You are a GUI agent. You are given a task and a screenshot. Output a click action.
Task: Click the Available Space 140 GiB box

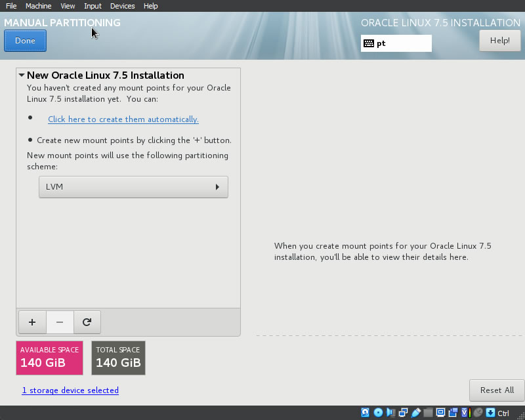pos(50,358)
